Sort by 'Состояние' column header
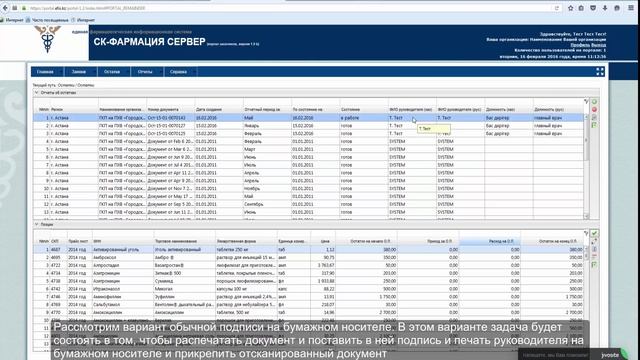Screen dimensions: 640x360 [364, 109]
